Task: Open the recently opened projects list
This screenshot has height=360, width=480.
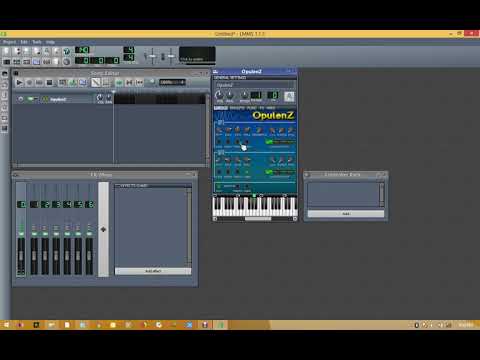Action: click(x=36, y=51)
